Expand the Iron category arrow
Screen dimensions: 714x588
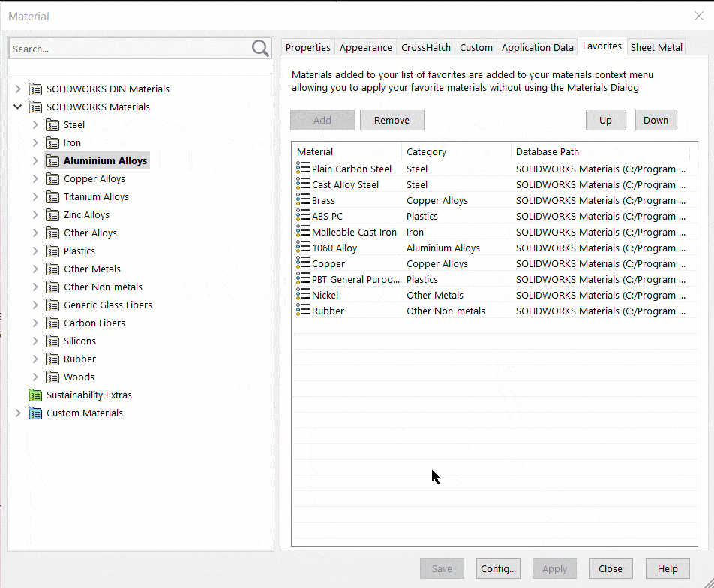(x=35, y=143)
